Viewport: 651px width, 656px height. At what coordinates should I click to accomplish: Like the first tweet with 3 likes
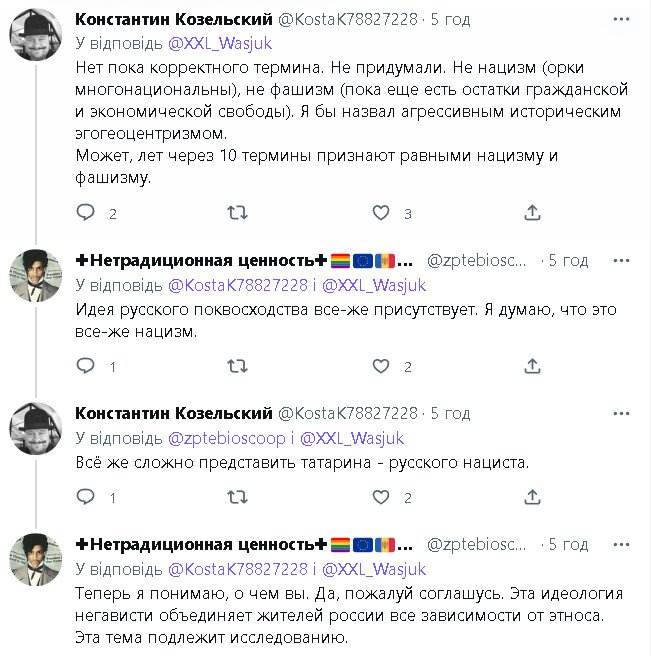[381, 212]
